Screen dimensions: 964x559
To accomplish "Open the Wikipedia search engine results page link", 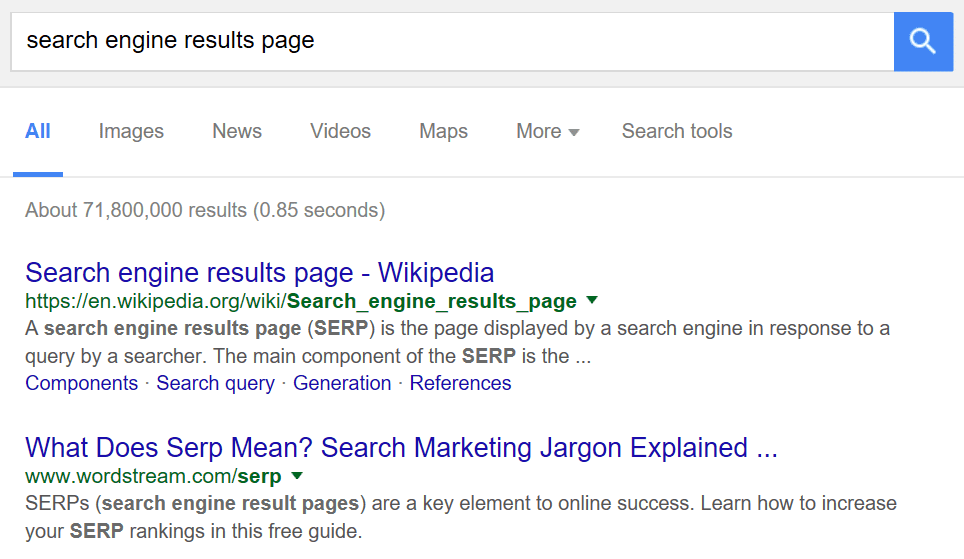I will [259, 272].
